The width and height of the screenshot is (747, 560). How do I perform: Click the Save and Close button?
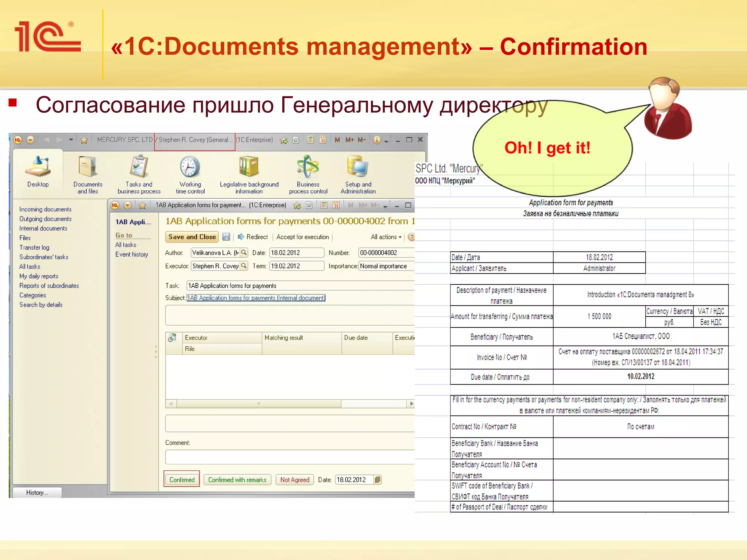click(192, 237)
